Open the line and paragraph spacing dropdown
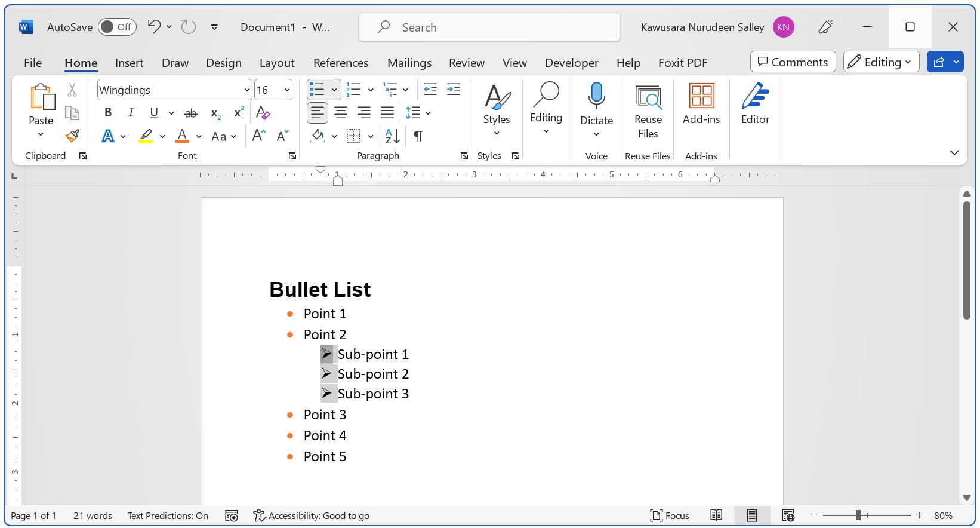This screenshot has width=980, height=528. (418, 112)
